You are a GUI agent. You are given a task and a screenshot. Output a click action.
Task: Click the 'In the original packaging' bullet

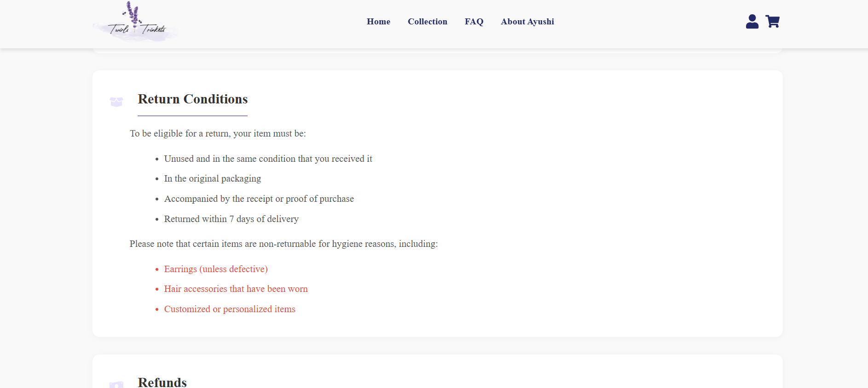coord(212,178)
